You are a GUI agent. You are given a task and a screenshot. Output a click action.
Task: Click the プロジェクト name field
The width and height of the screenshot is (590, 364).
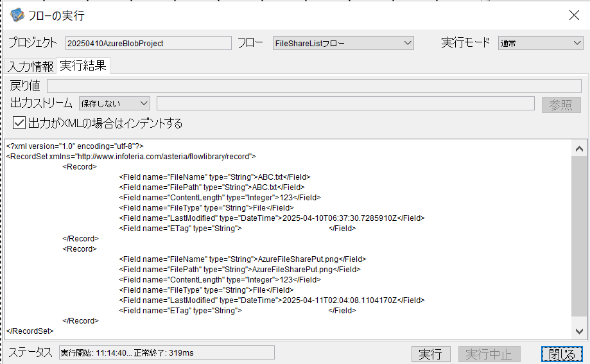click(148, 43)
